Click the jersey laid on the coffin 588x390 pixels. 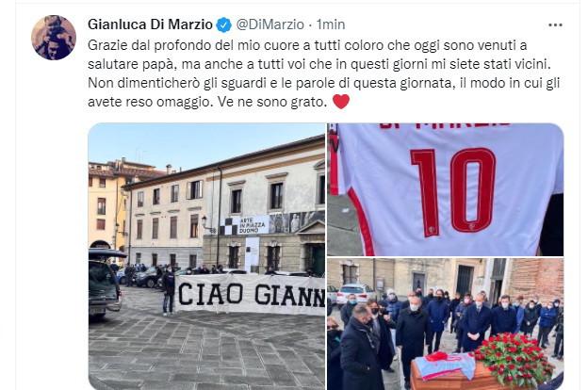(445, 364)
